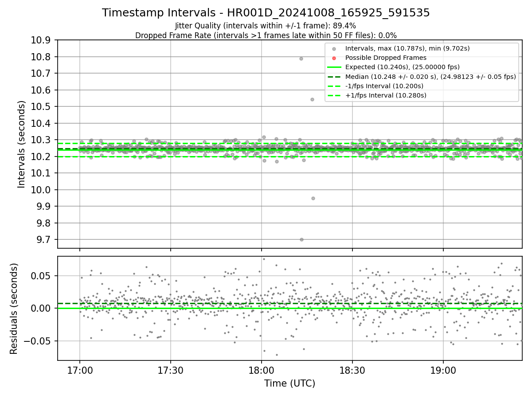The width and height of the screenshot is (532, 399).
Task: Click the '18:00' x-axis tick label
Action: coord(262,371)
